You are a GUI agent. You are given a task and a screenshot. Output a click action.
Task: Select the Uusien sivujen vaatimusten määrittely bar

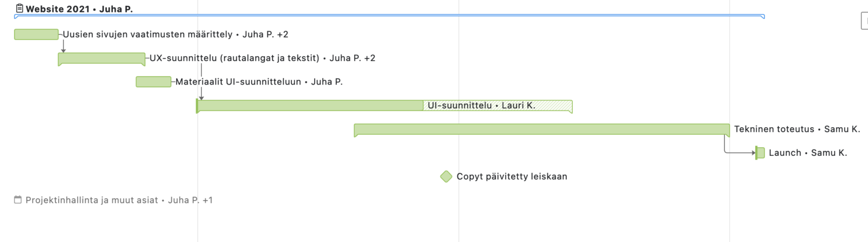[36, 34]
